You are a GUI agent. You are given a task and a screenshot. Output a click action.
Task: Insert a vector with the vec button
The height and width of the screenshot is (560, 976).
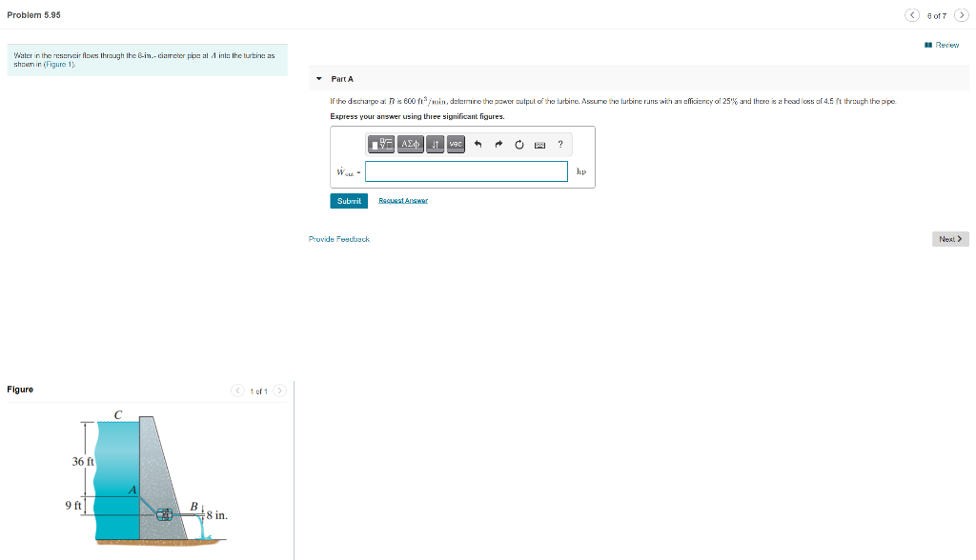(456, 145)
